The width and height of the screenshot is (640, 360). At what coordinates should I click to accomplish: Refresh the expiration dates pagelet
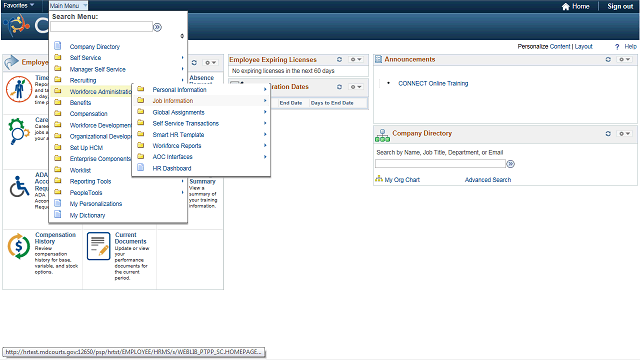coord(339,87)
